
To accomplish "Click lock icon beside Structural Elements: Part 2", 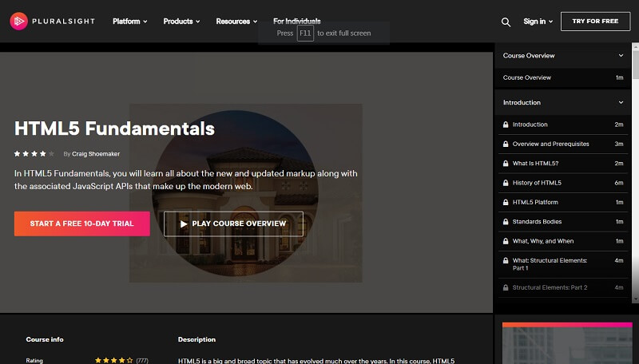I will tap(506, 287).
